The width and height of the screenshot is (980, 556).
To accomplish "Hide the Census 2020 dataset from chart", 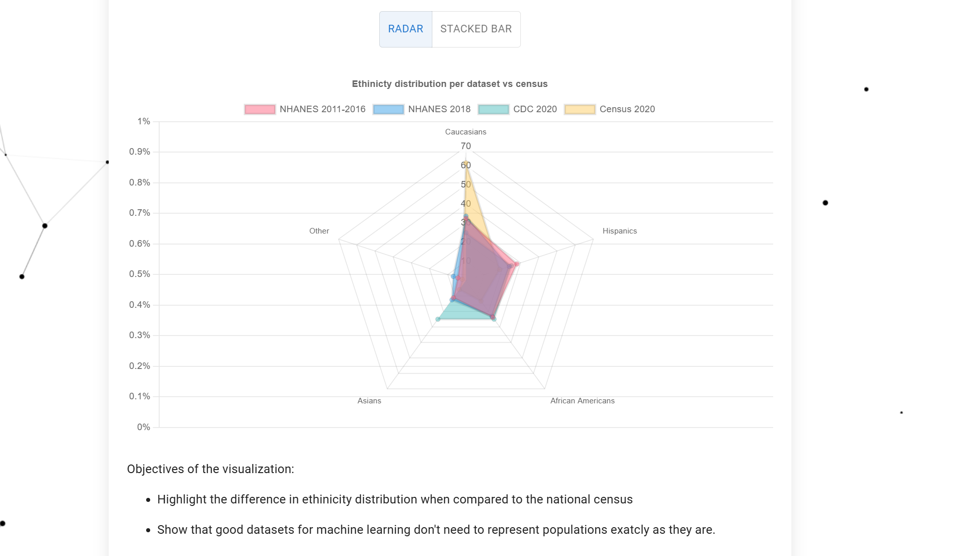I will click(x=627, y=109).
